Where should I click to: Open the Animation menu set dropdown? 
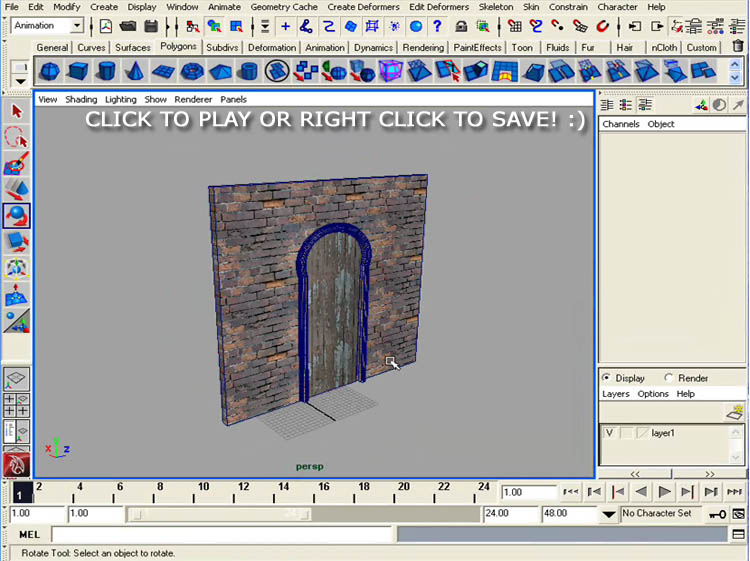coord(76,26)
